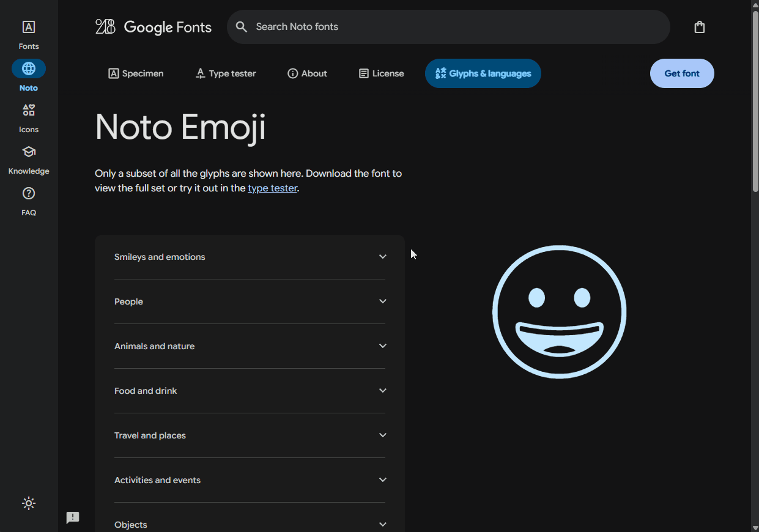Open the send feedback icon
Screen dimensions: 759x532
pyautogui.click(x=73, y=518)
